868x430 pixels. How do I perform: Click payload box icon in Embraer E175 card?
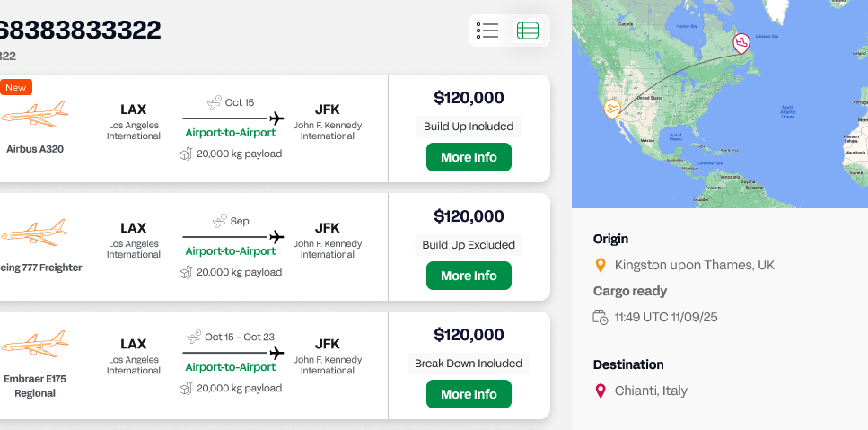click(x=186, y=389)
